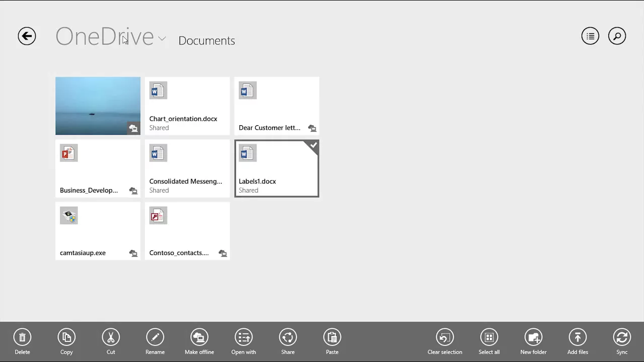This screenshot has width=644, height=362.
Task: Click the Documents folder title
Action: click(206, 41)
